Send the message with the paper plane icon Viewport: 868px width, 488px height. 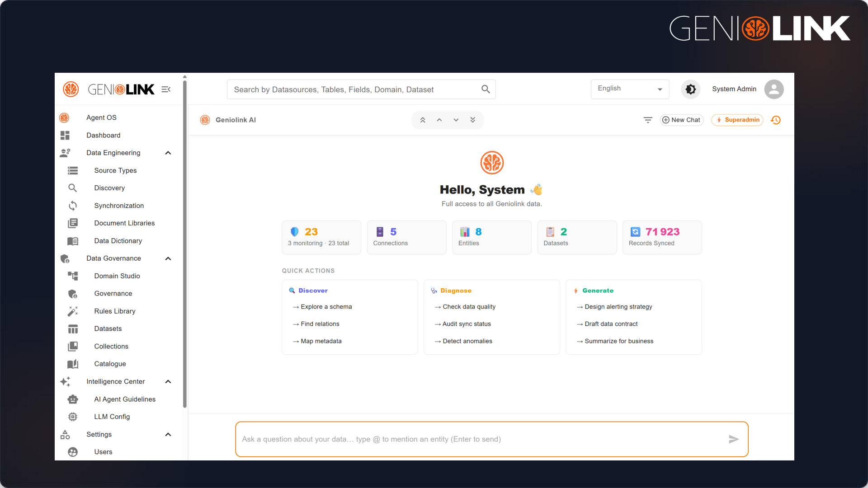(734, 439)
